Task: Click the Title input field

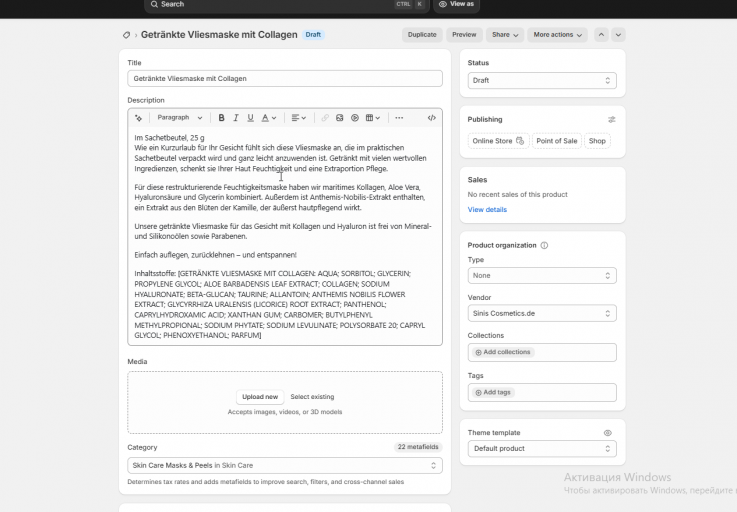Action: coord(285,79)
